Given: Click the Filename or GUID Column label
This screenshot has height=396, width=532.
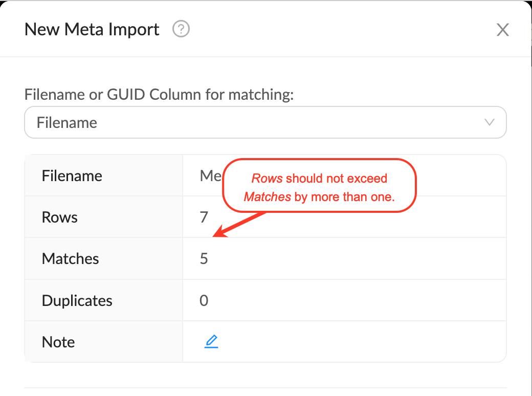Looking at the screenshot, I should [x=159, y=95].
